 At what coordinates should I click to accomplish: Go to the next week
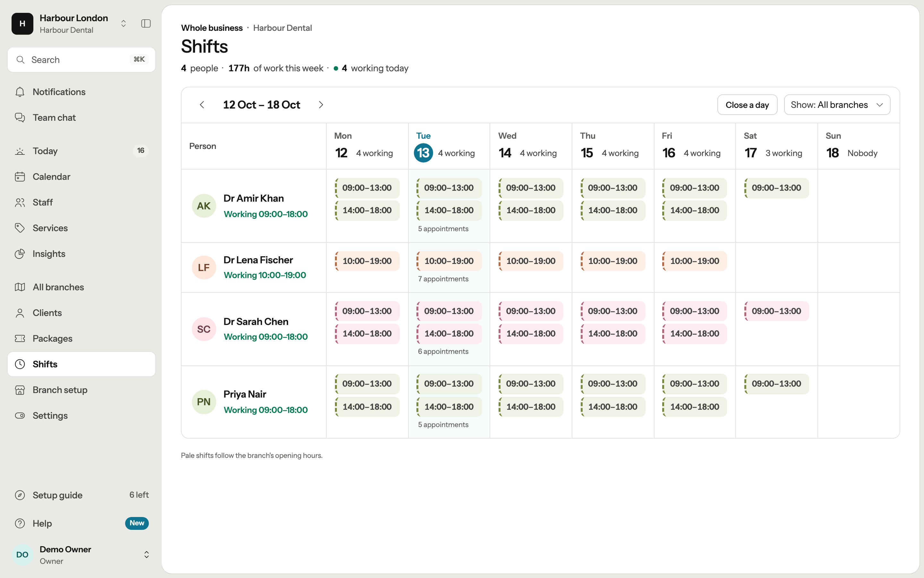click(x=321, y=105)
